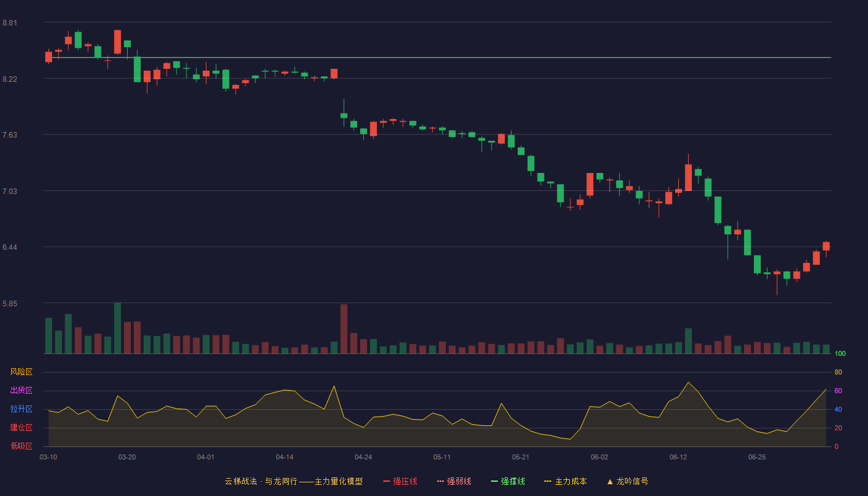Click the 40 value on right indicator axis
Image resolution: width=868 pixels, height=496 pixels.
click(838, 409)
